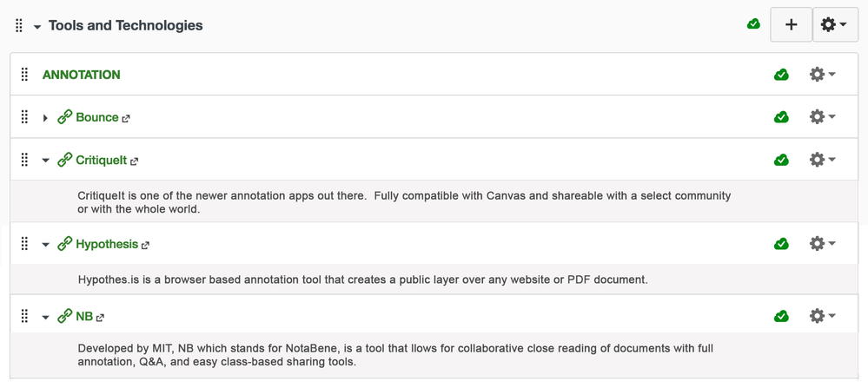Toggle published status of ANNOTATION header
The image size is (868, 388).
[781, 75]
